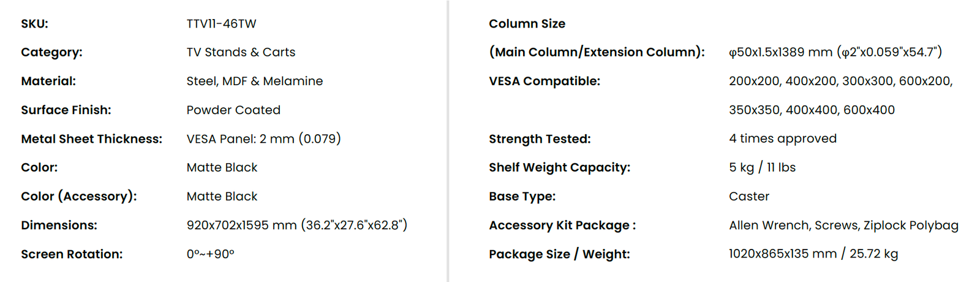The width and height of the screenshot is (980, 282).
Task: Select the Screen Rotation value 0°~+90°
Action: point(210,254)
